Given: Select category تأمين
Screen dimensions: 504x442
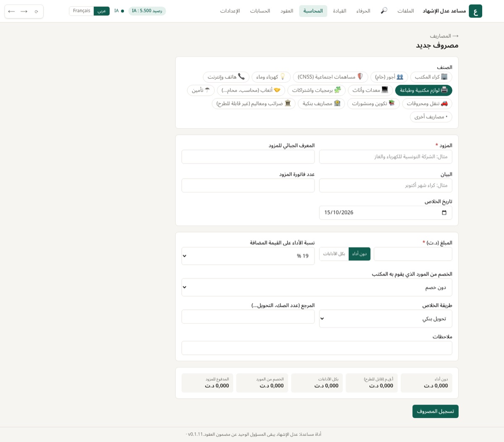Looking at the screenshot, I should [201, 90].
